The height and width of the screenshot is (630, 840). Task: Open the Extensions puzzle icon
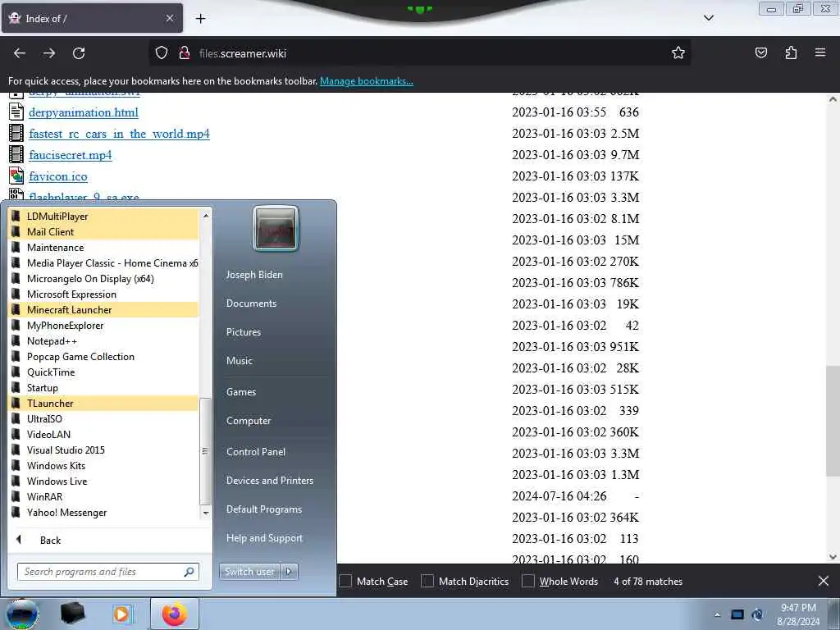point(791,53)
